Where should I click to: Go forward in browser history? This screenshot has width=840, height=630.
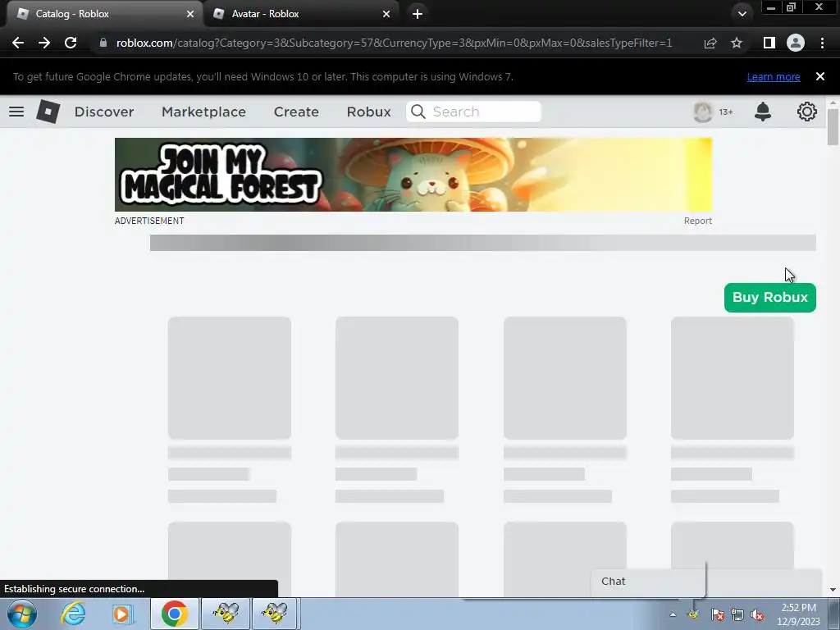44,43
